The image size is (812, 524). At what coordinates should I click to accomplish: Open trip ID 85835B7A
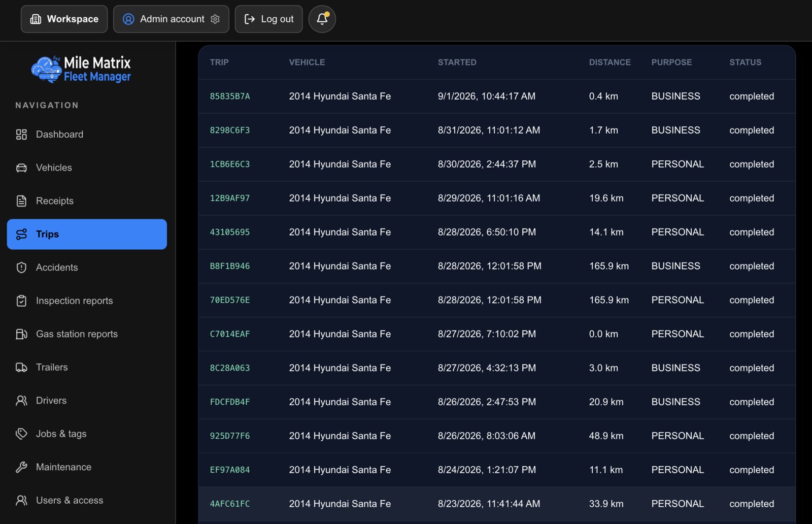[x=230, y=96]
